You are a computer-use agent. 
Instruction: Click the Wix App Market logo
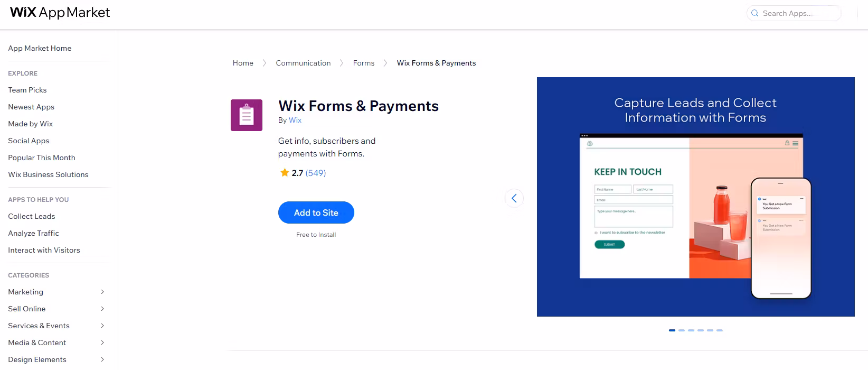(59, 12)
